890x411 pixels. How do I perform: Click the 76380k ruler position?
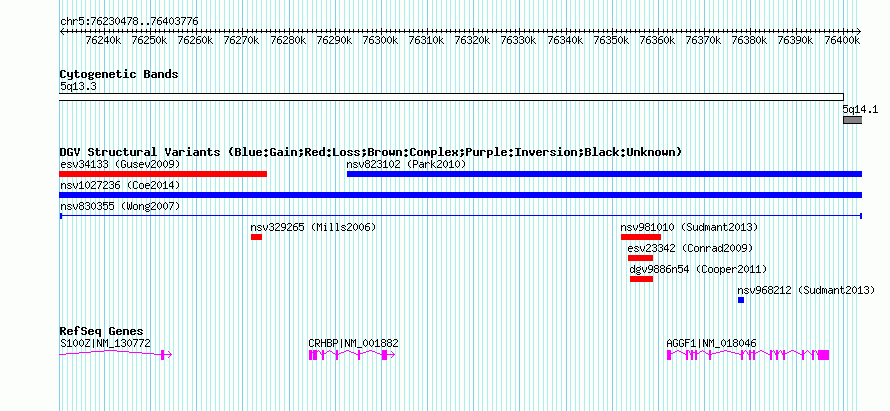coord(751,41)
